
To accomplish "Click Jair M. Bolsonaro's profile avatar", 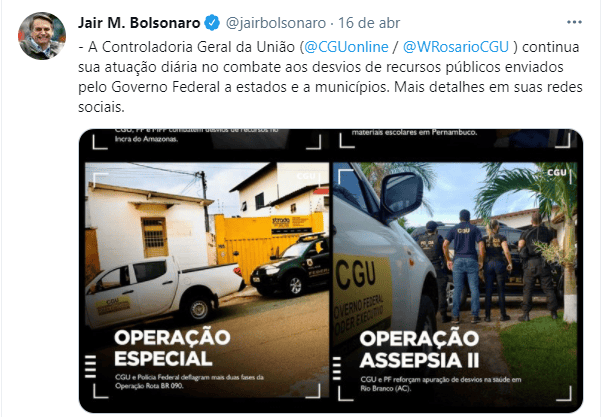I will tap(42, 36).
